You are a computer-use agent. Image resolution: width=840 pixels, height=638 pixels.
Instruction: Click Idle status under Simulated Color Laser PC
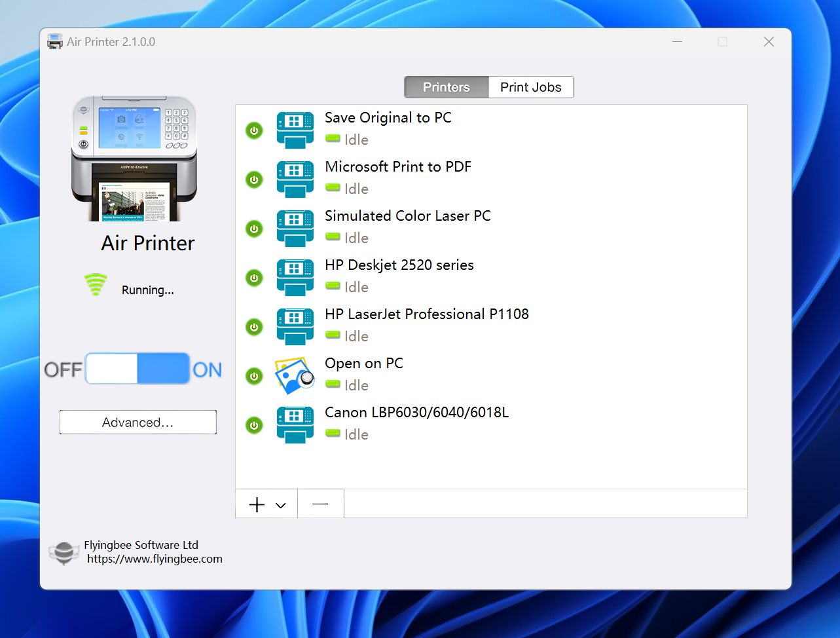[x=356, y=238]
